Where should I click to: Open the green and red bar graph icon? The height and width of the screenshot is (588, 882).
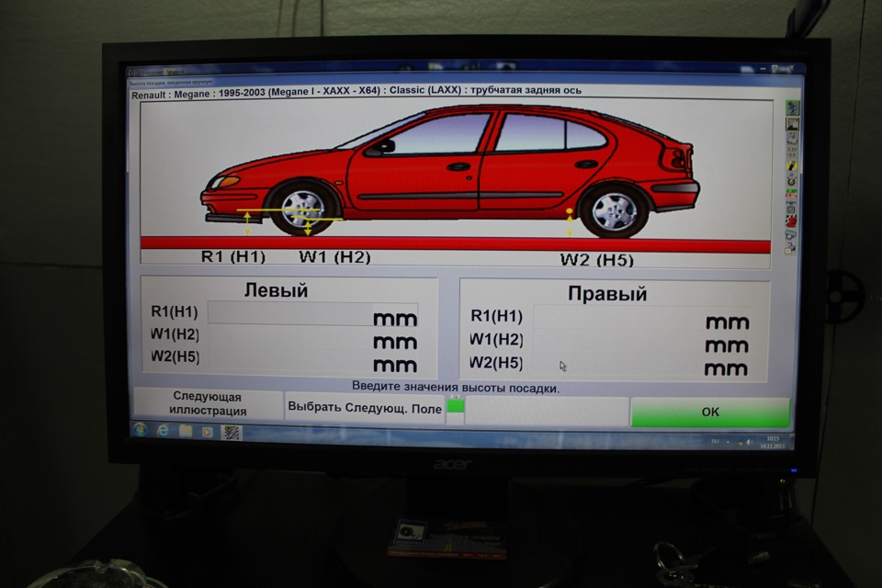coord(791,193)
